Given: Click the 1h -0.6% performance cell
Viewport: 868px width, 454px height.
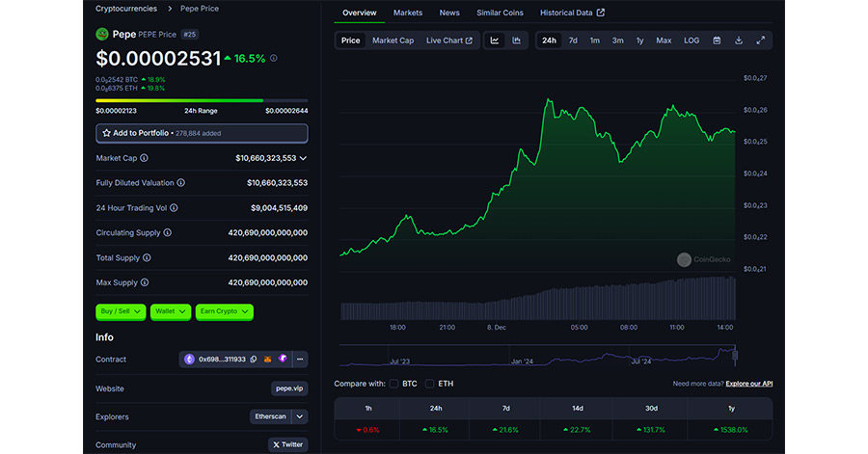Looking at the screenshot, I should coord(368,430).
